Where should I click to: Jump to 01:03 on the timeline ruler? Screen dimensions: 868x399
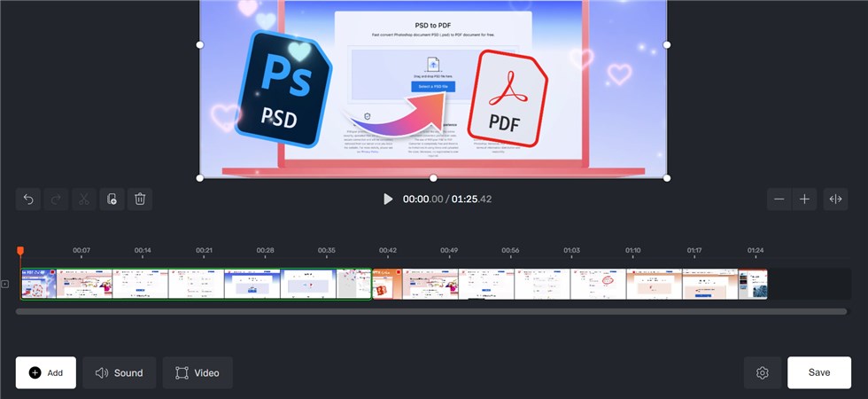[572, 250]
